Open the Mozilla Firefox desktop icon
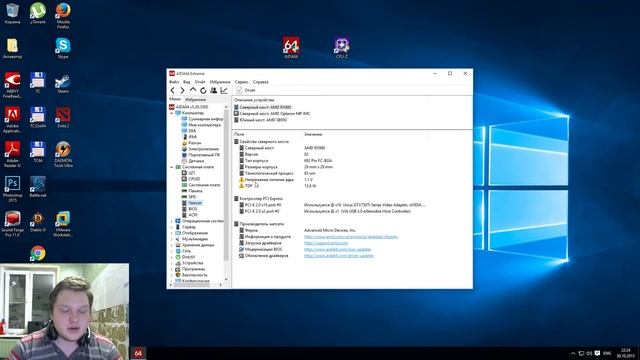This screenshot has width=640, height=360. tap(63, 16)
